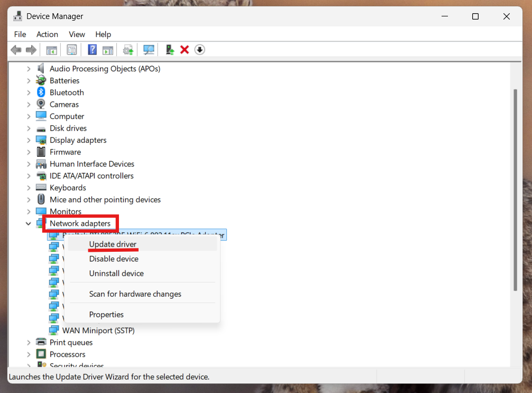
Task: Collapse the Network adapters tree node
Action: (x=28, y=223)
